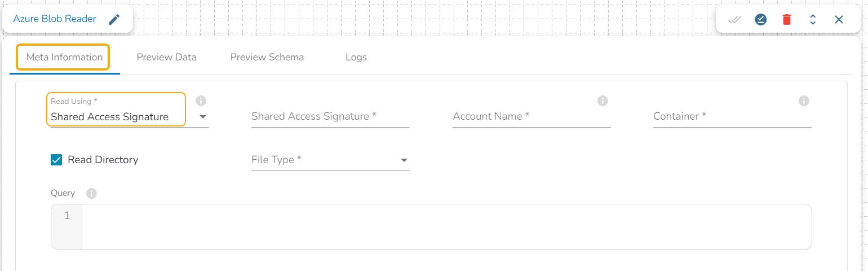
Task: Open the Read Using dropdown
Action: coord(203,117)
